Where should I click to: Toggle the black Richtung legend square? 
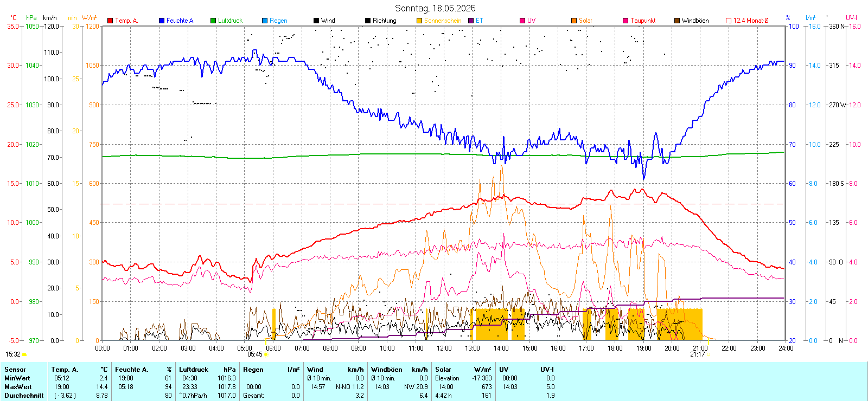coord(368,21)
